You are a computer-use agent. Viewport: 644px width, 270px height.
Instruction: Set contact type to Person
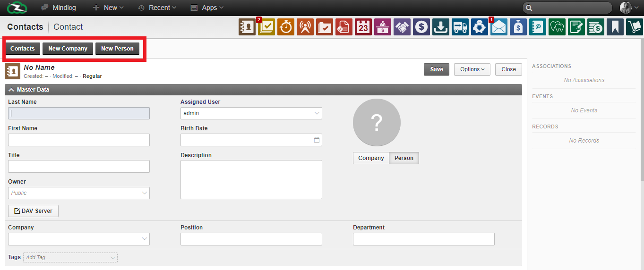click(404, 158)
